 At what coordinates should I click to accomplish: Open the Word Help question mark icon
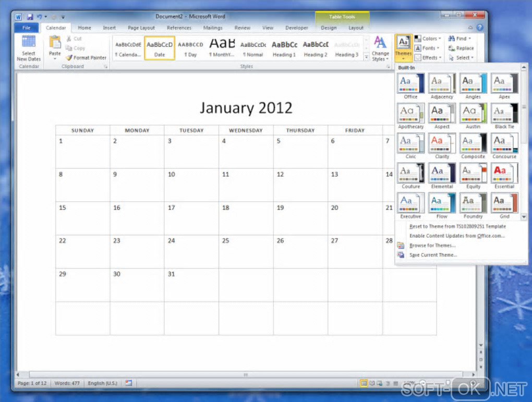(480, 28)
